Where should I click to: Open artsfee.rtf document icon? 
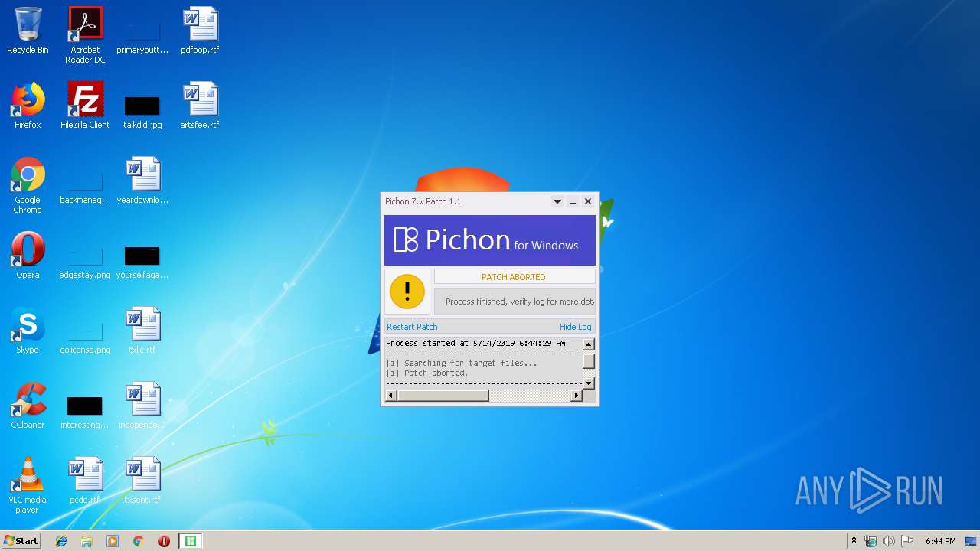tap(200, 106)
